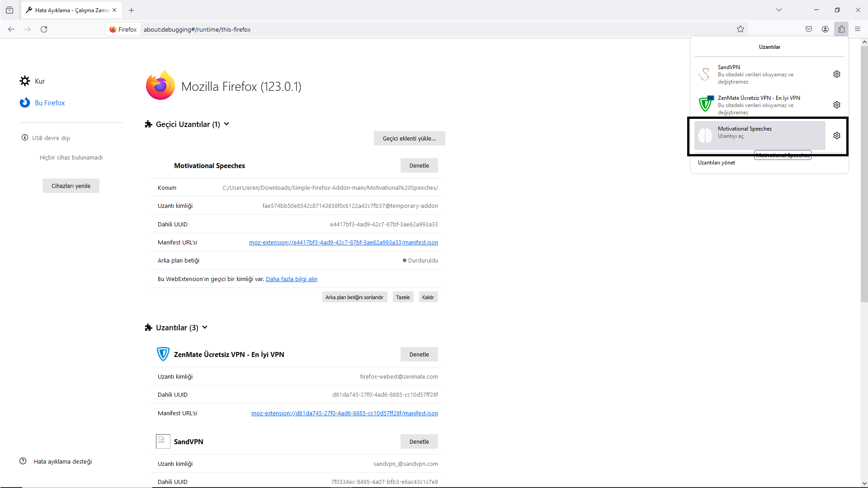The width and height of the screenshot is (868, 488).
Task: Open the Pocket save icon
Action: click(809, 29)
